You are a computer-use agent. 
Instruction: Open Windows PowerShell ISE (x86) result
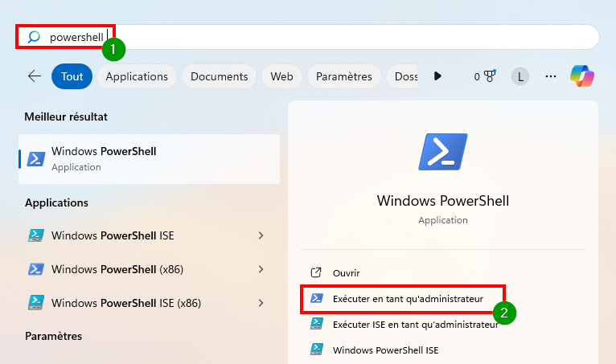click(150, 303)
